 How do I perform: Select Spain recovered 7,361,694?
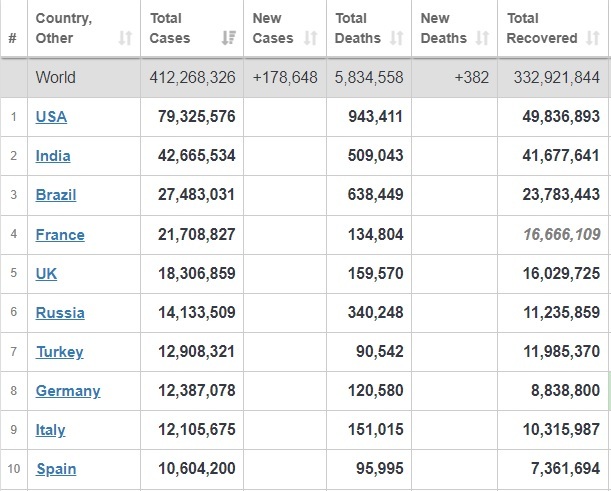(565, 468)
